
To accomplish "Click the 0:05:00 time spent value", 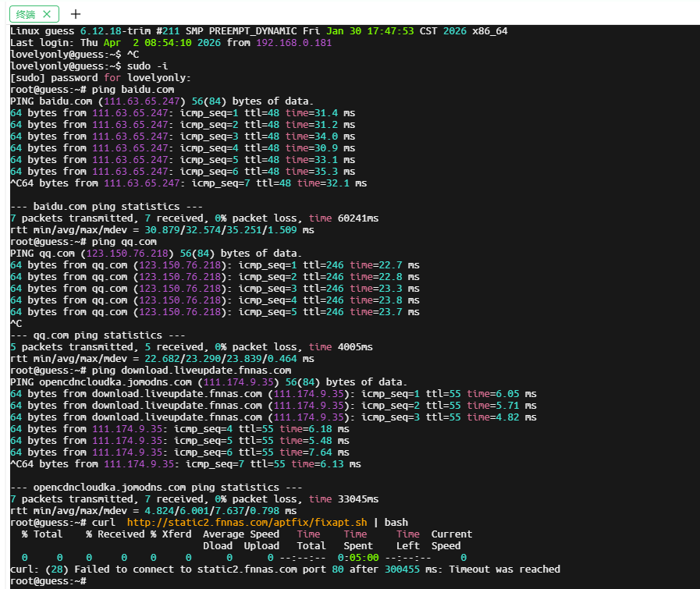I will (358, 558).
